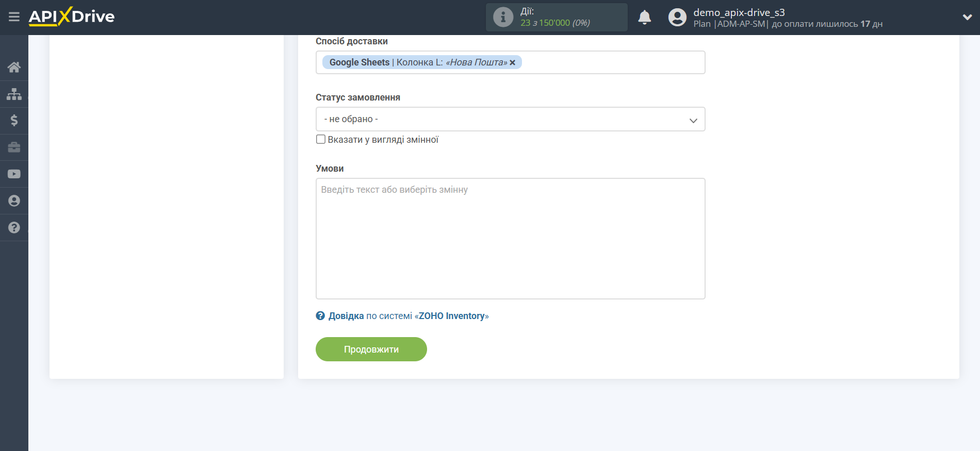Open the hamburger menu

14,17
